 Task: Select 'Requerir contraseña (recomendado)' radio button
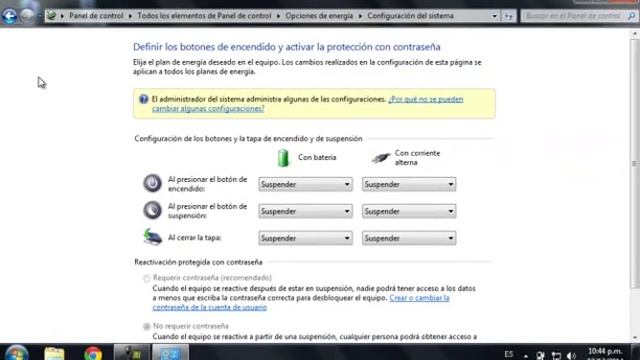147,278
